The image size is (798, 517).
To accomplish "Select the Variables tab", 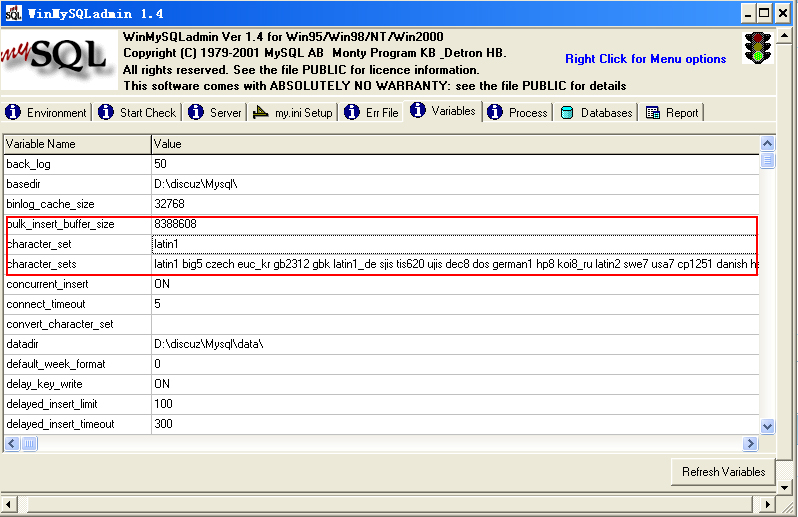I will click(x=443, y=111).
